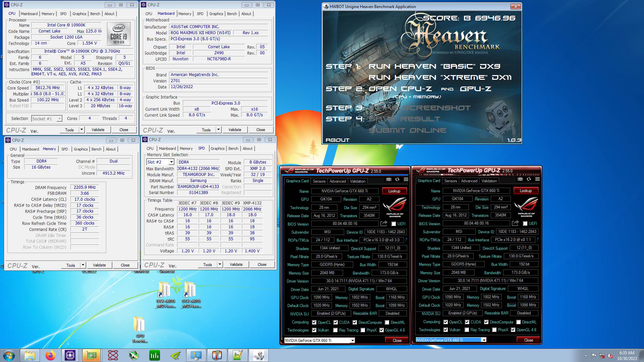Open the Socket #1 selection dropdown
This screenshot has width=644, height=362.
(x=47, y=119)
